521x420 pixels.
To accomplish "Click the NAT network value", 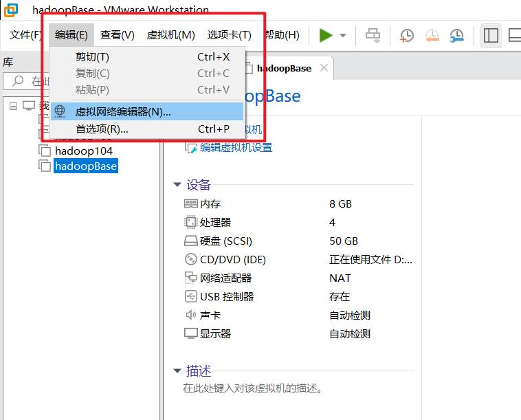I will (340, 278).
